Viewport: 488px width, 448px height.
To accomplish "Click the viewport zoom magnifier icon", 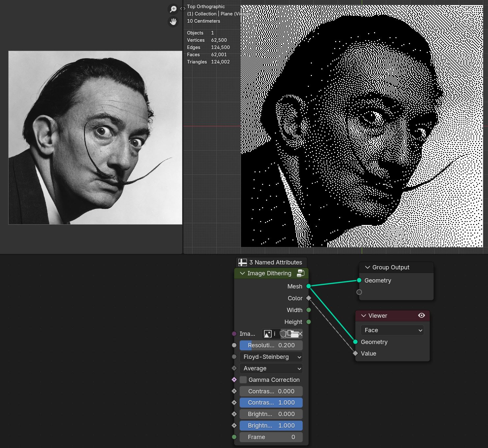I will point(173,9).
